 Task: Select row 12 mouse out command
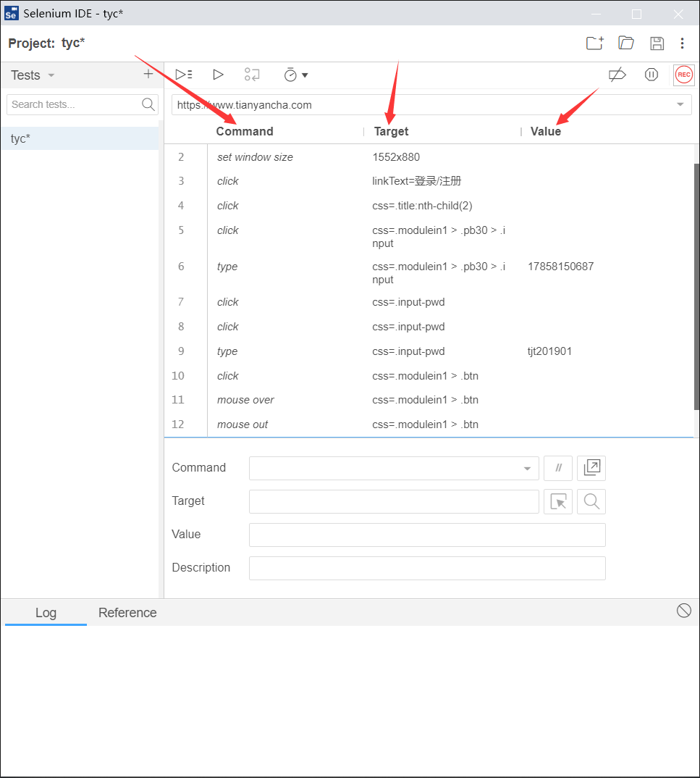coord(429,424)
